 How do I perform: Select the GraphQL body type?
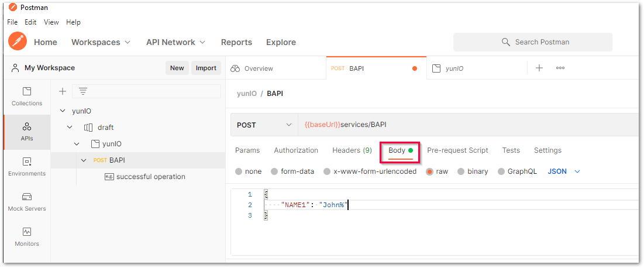click(501, 171)
